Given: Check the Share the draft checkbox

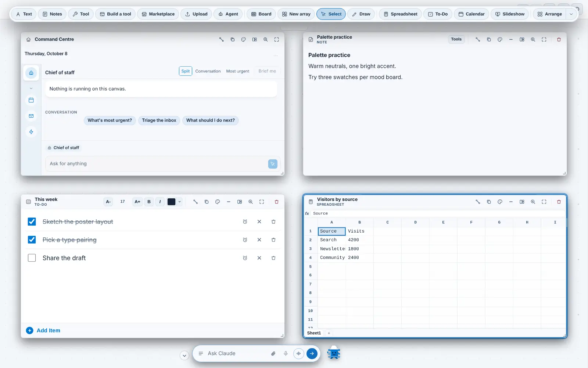Looking at the screenshot, I should pyautogui.click(x=32, y=258).
